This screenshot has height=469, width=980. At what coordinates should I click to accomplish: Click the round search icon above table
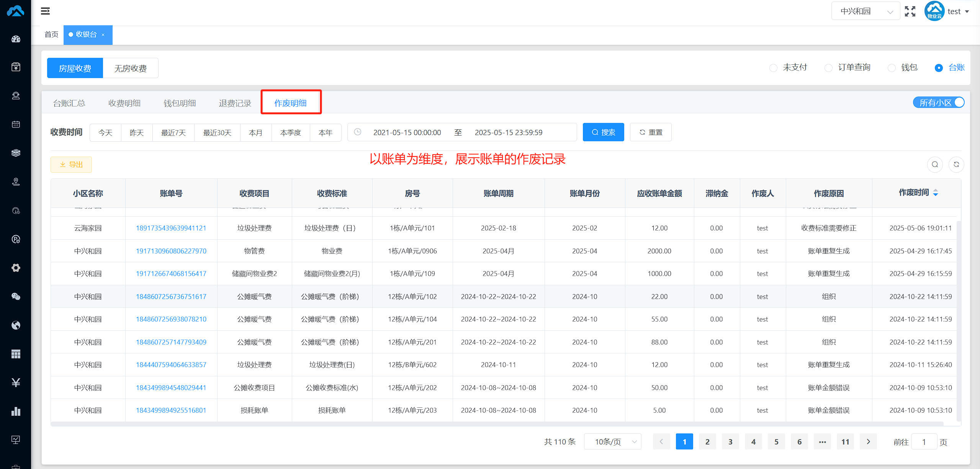(935, 164)
